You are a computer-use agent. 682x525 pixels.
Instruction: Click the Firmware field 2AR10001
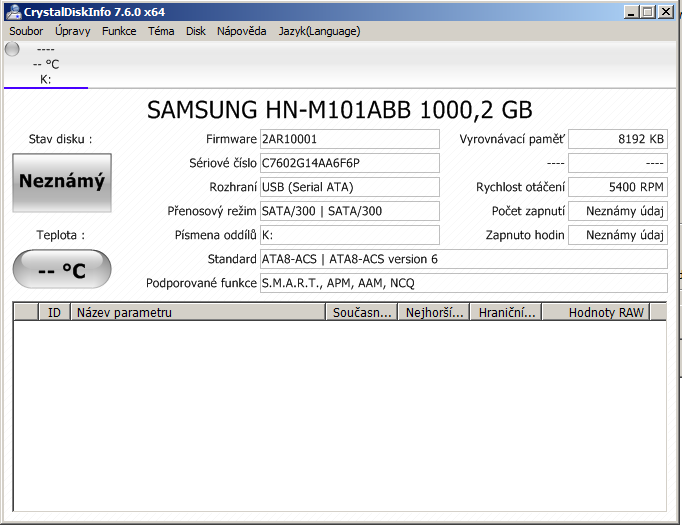tap(349, 139)
